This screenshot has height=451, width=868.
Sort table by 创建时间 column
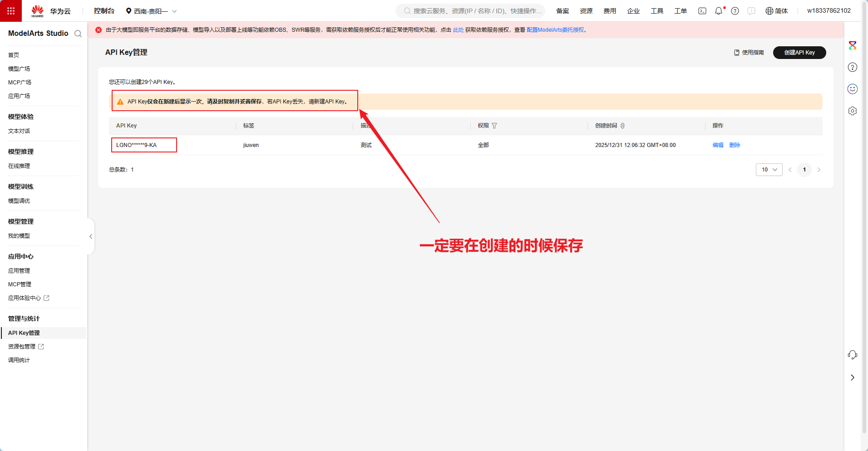[x=623, y=126]
